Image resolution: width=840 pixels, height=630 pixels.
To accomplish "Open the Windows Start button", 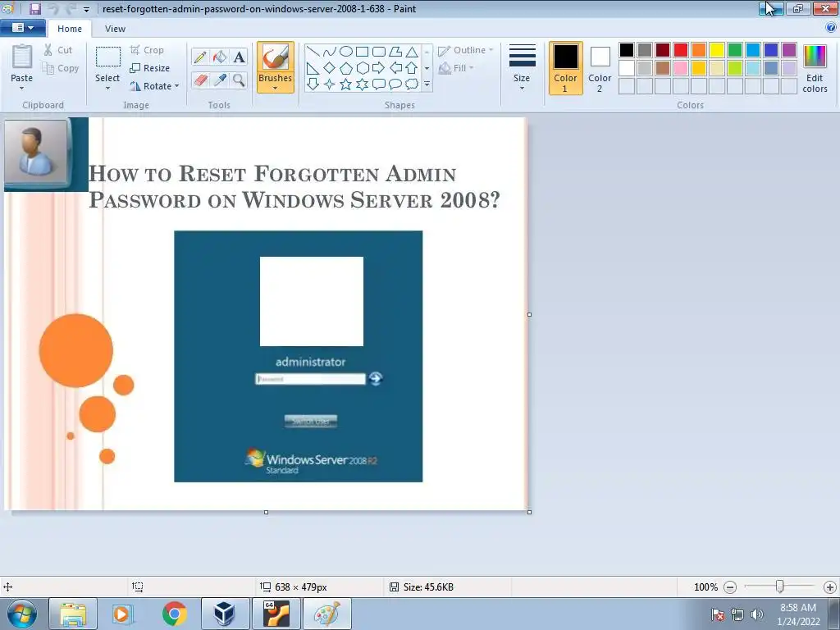I will pos(22,614).
